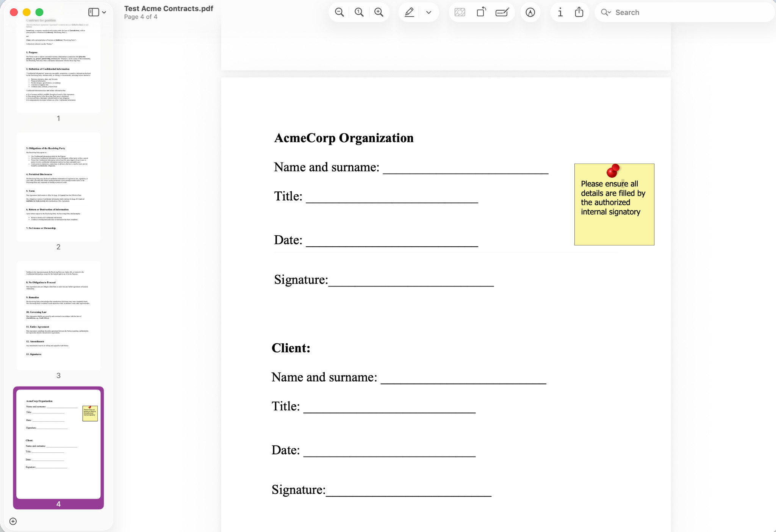The width and height of the screenshot is (776, 532).
Task: Select the page 3 thumbnail
Action: tap(58, 316)
